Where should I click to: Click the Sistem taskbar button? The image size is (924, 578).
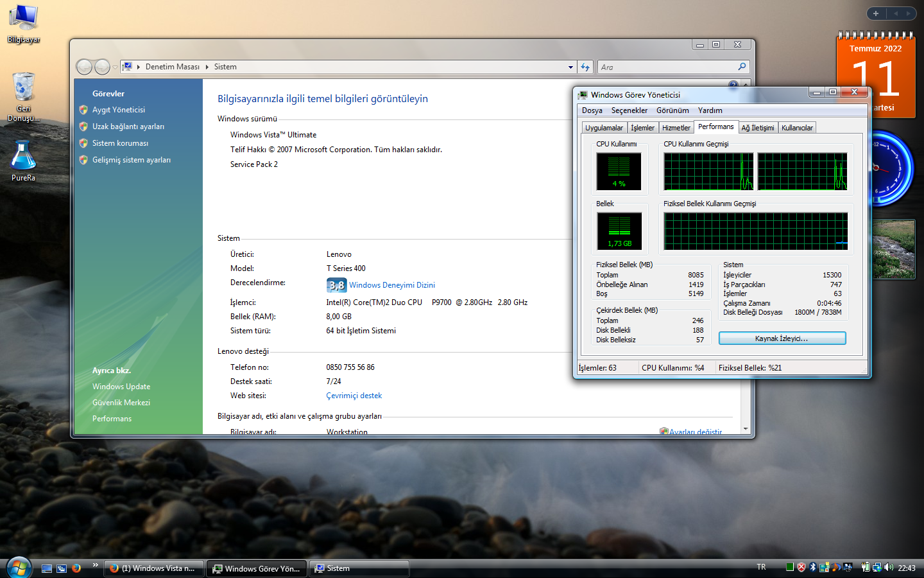(x=359, y=568)
